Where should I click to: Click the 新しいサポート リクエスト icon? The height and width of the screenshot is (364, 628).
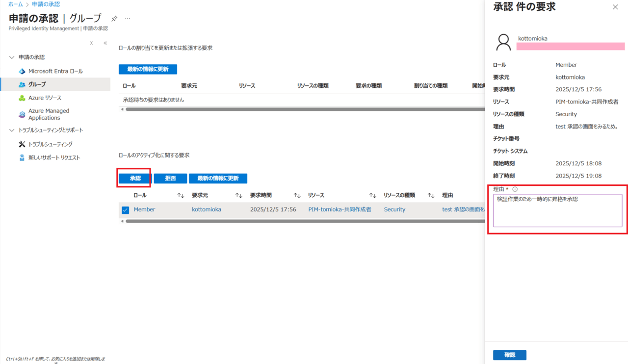[22, 157]
